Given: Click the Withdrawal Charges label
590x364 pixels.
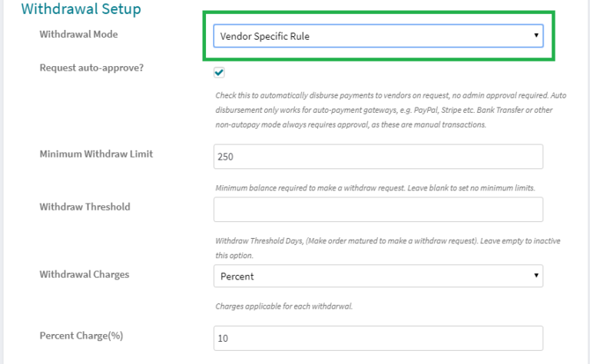Looking at the screenshot, I should (85, 274).
